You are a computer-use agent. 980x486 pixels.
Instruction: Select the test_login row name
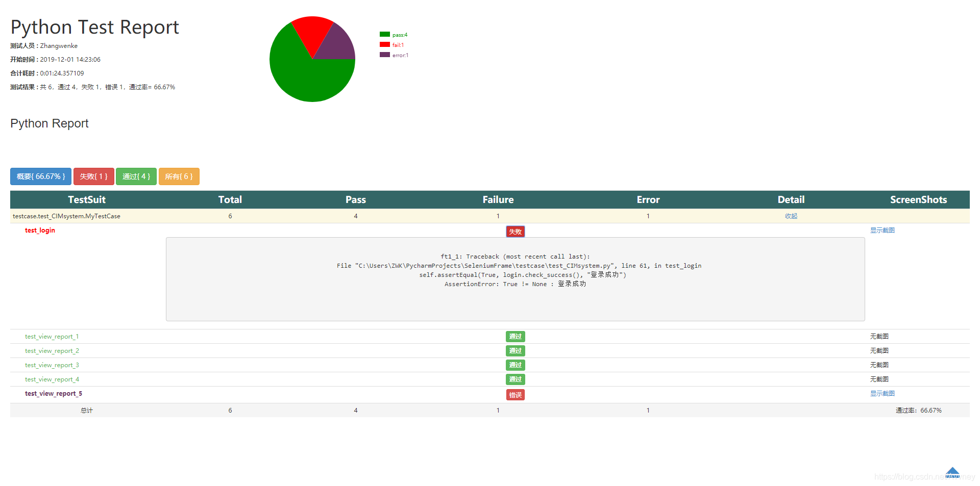[40, 231]
